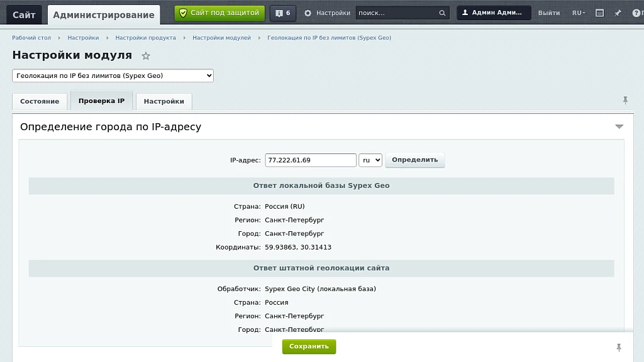Open the Админ Адми user profile

494,13
